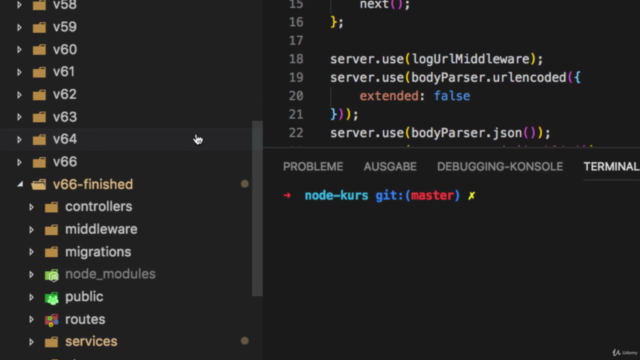This screenshot has height=360, width=640.
Task: Select the v63 folder name
Action: point(65,117)
